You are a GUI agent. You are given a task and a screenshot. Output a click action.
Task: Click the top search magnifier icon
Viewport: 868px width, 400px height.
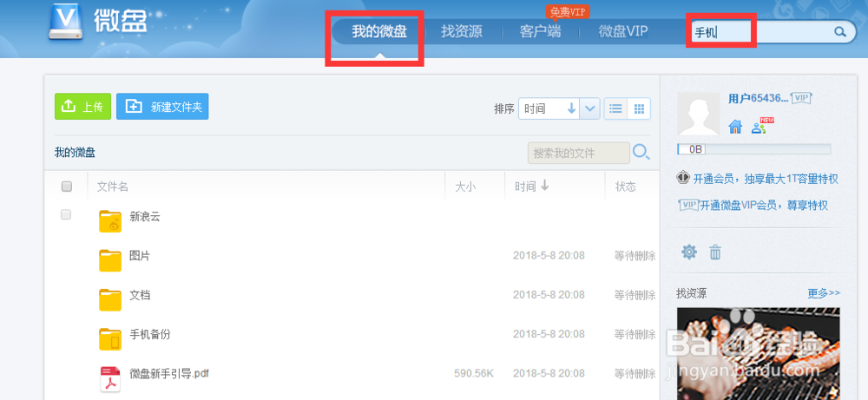tap(840, 31)
